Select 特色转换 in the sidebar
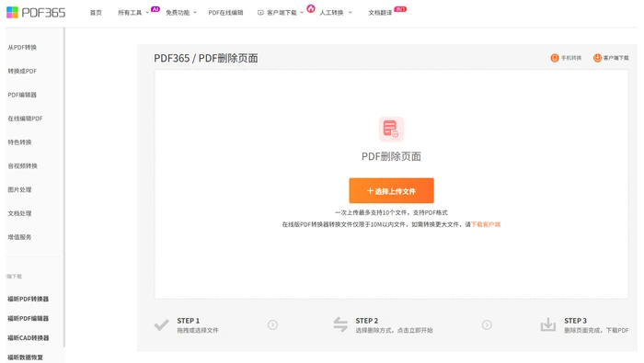 click(19, 142)
